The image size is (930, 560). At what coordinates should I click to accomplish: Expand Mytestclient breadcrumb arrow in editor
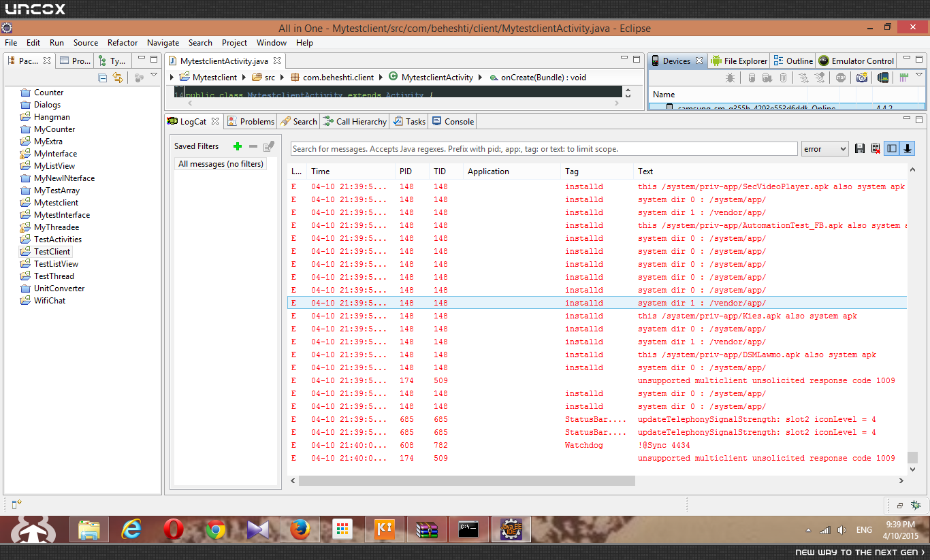click(243, 78)
